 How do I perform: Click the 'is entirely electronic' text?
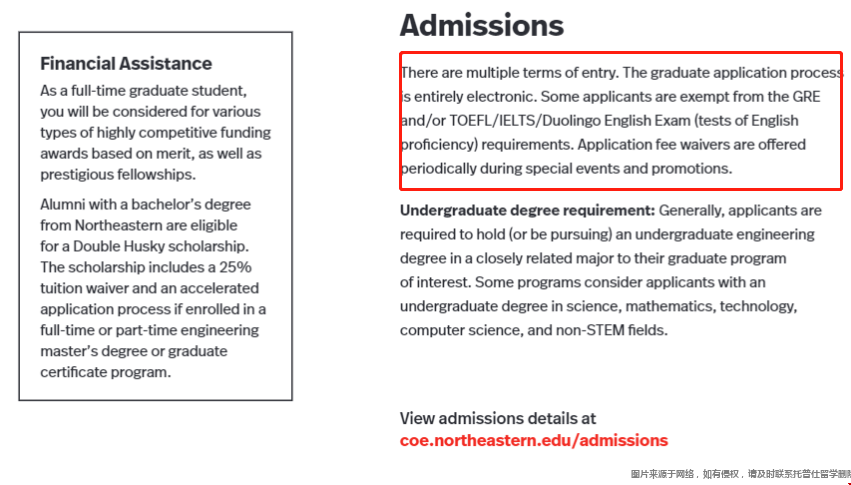468,97
